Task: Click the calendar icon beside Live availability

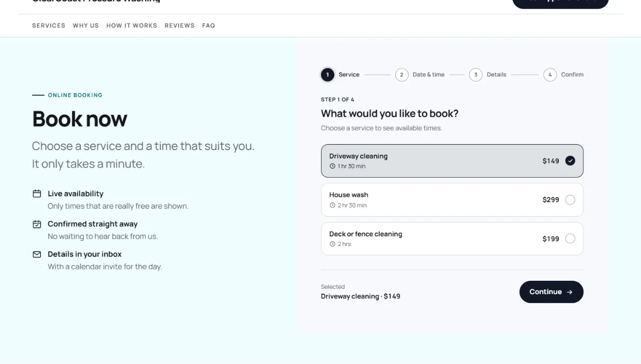Action: click(x=37, y=194)
